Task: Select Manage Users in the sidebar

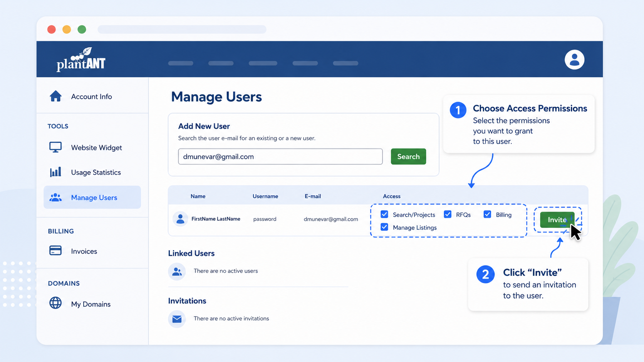Action: [92, 197]
